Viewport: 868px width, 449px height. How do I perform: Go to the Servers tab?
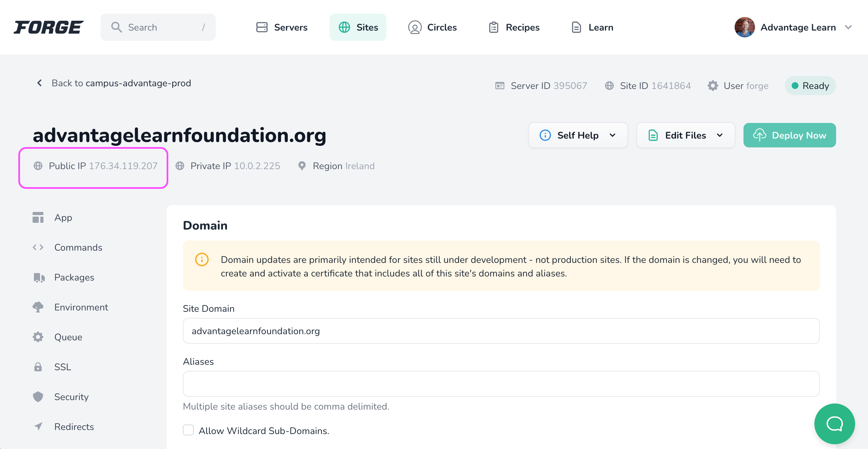pos(281,27)
